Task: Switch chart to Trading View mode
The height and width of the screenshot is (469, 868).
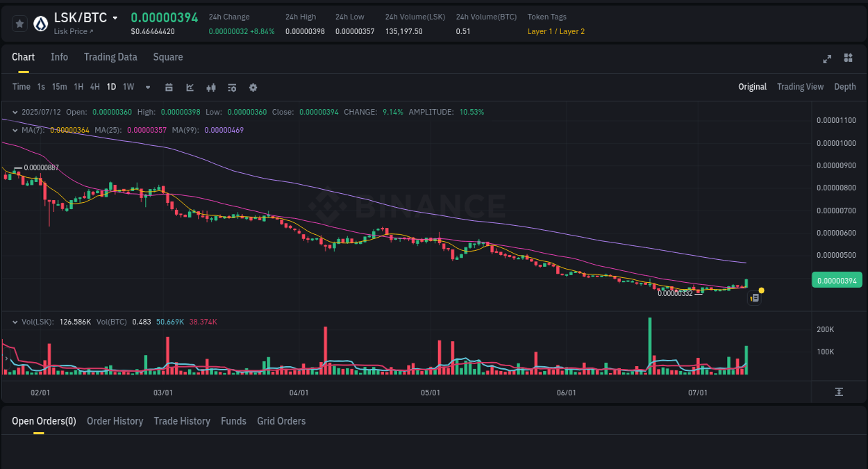Action: click(800, 87)
